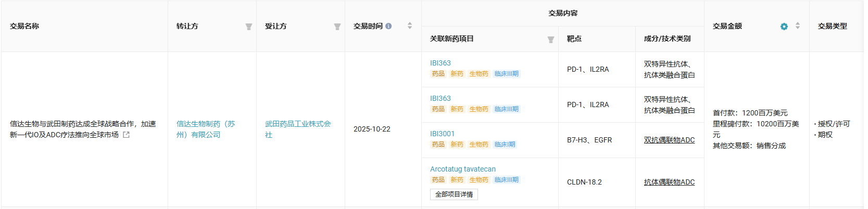The width and height of the screenshot is (868, 209).
Task: Select 授权/许可 deal type text
Action: coord(834,124)
